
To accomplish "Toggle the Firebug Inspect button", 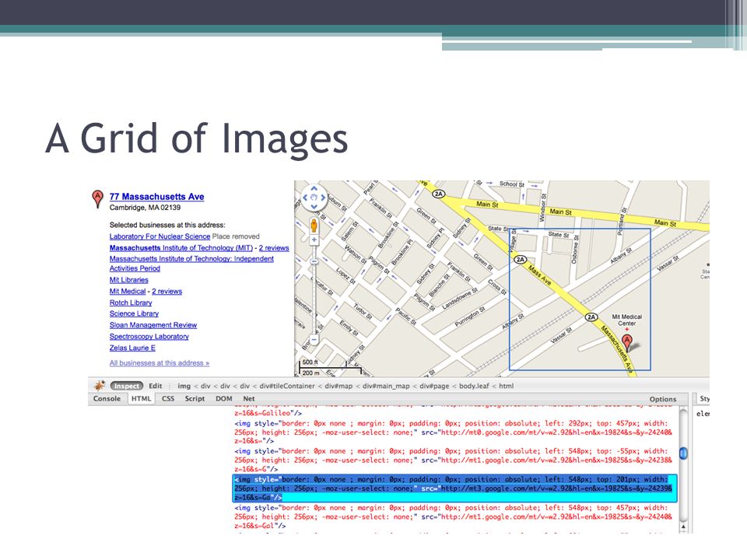I will (x=127, y=386).
